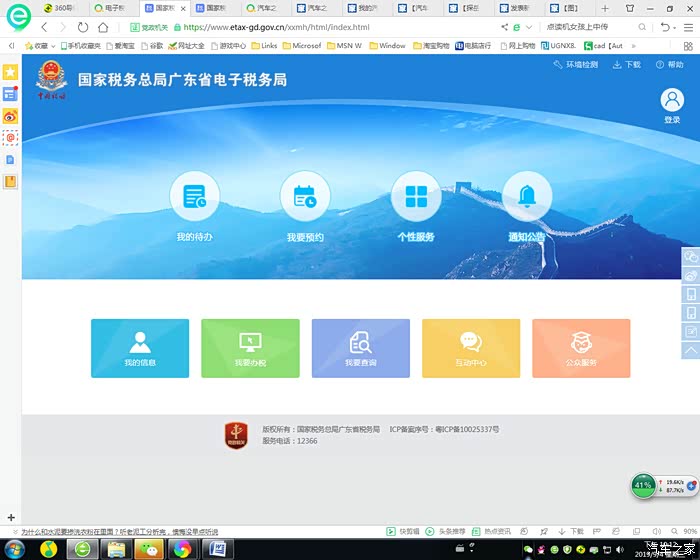700x560 pixels.
Task: Select the 我要查询 tile
Action: point(361,348)
